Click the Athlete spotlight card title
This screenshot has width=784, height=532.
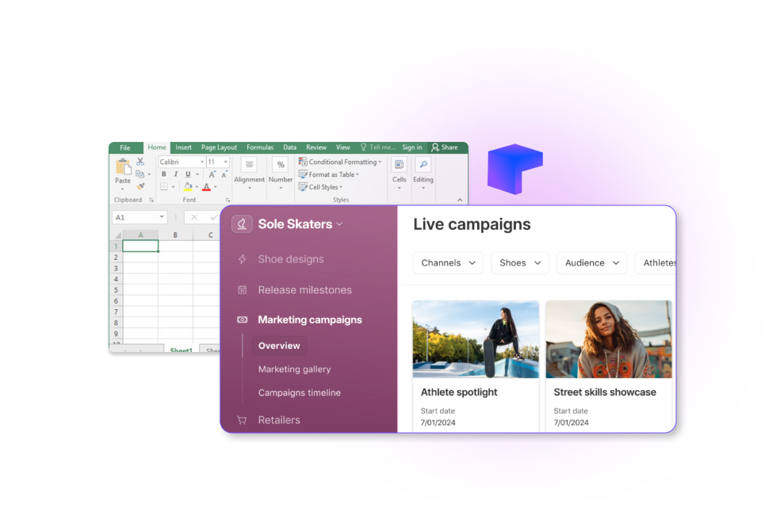(459, 392)
